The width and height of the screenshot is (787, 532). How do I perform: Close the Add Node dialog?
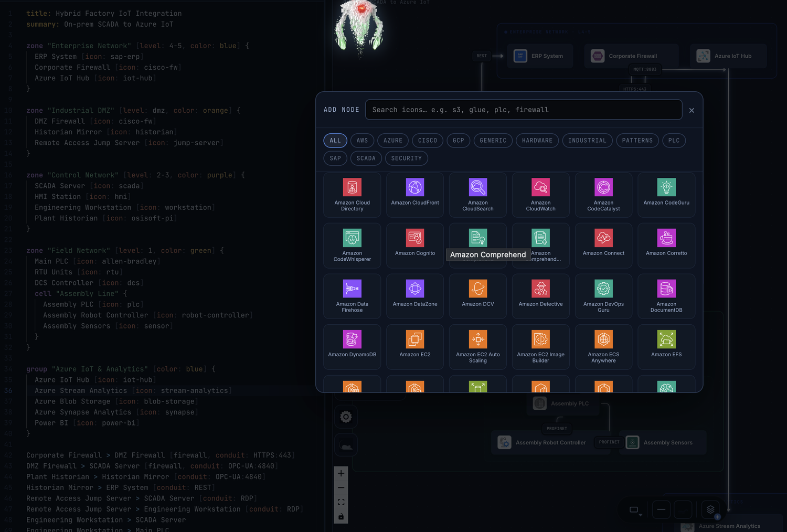tap(692, 110)
